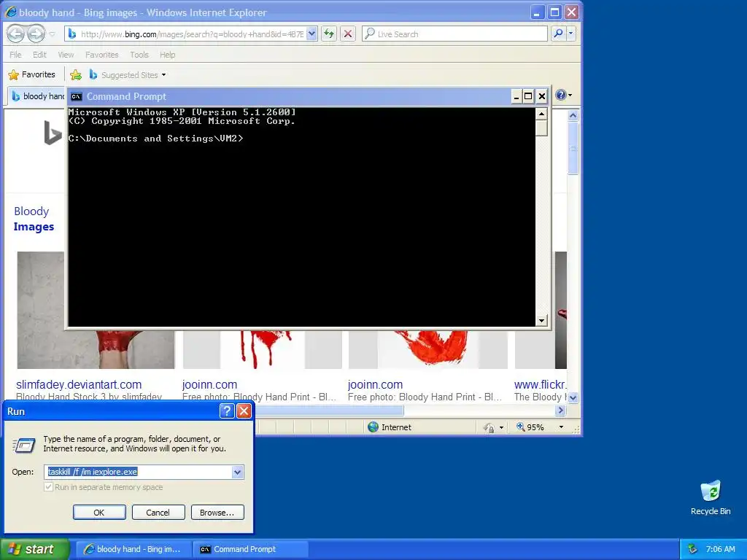
Task: Click the Bing logo on the page
Action: click(53, 133)
